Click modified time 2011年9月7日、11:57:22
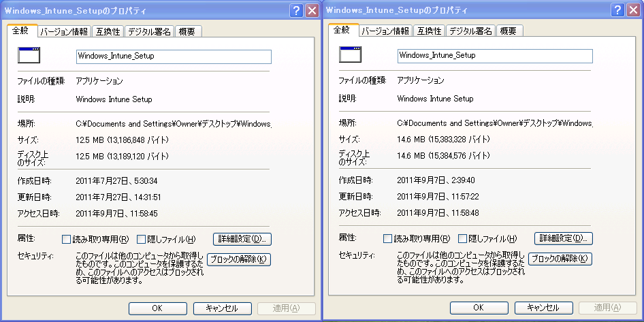The width and height of the screenshot is (644, 322). [x=438, y=197]
